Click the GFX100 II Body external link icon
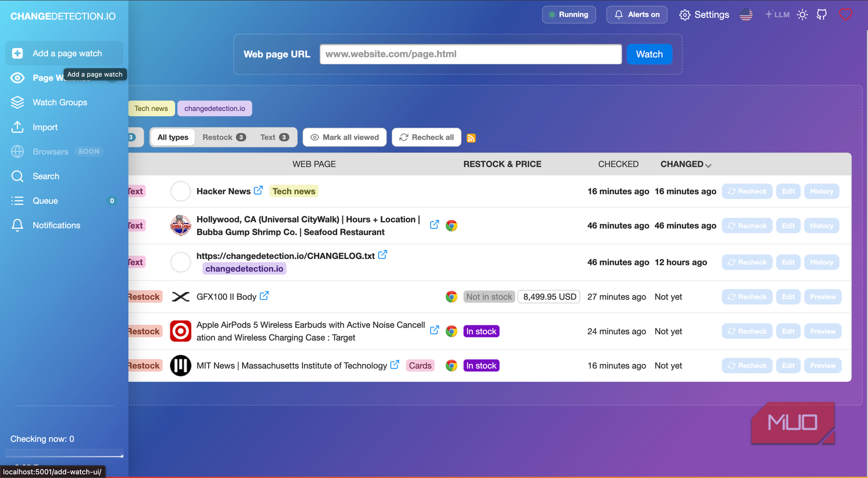 (x=264, y=296)
